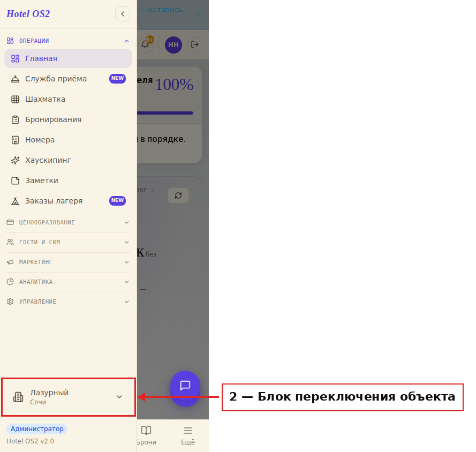476x452 pixels.
Task: Select the Главная menu item
Action: tap(68, 58)
